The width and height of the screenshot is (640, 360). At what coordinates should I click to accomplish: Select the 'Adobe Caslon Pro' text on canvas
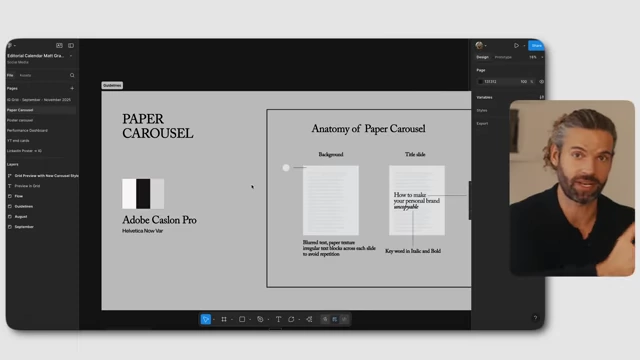[x=159, y=220]
